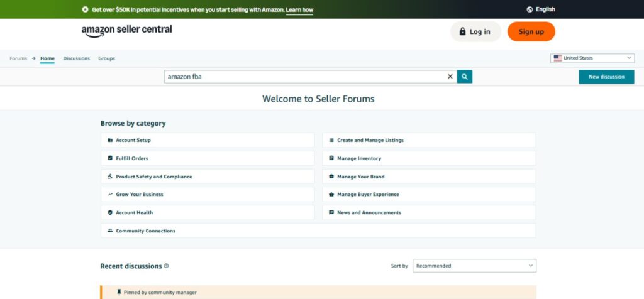The image size is (644, 299).
Task: Open the Discussions tab
Action: [x=76, y=58]
